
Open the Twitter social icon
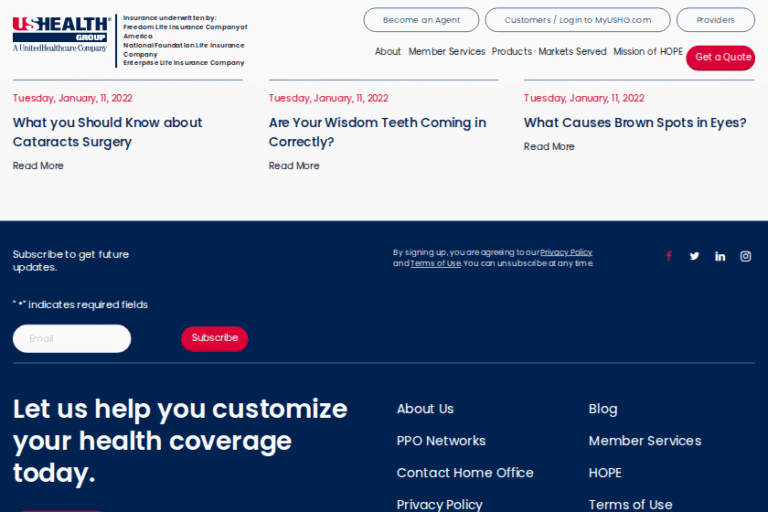pyautogui.click(x=694, y=256)
